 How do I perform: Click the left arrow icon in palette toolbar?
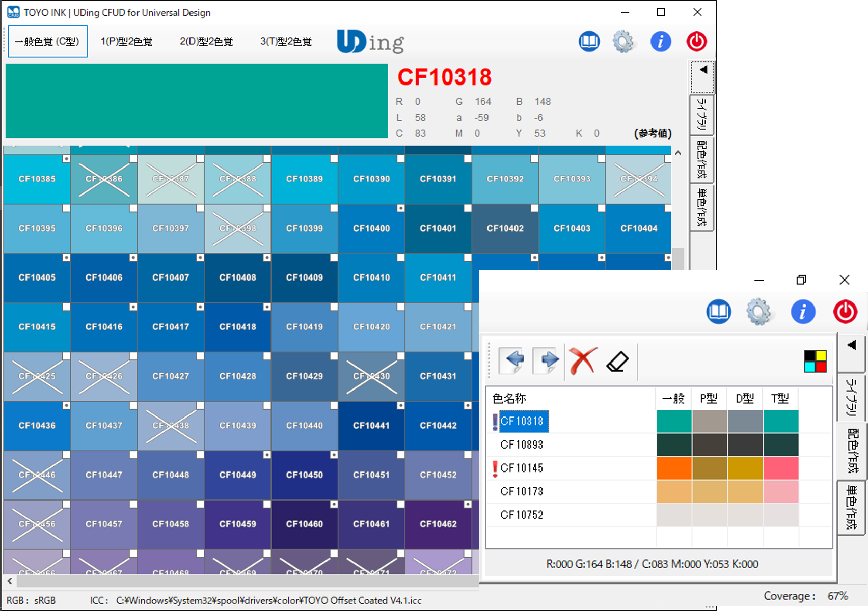513,360
